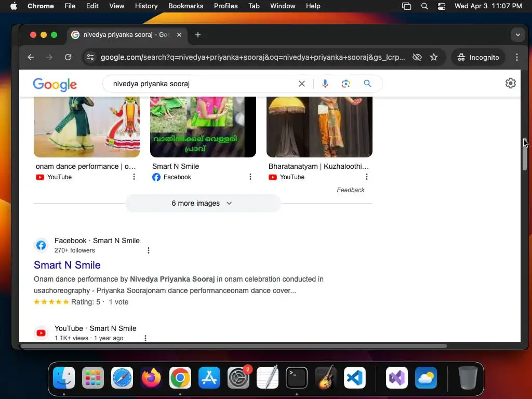The image size is (532, 399).
Task: Open GarageBand from the Dock
Action: (x=326, y=378)
